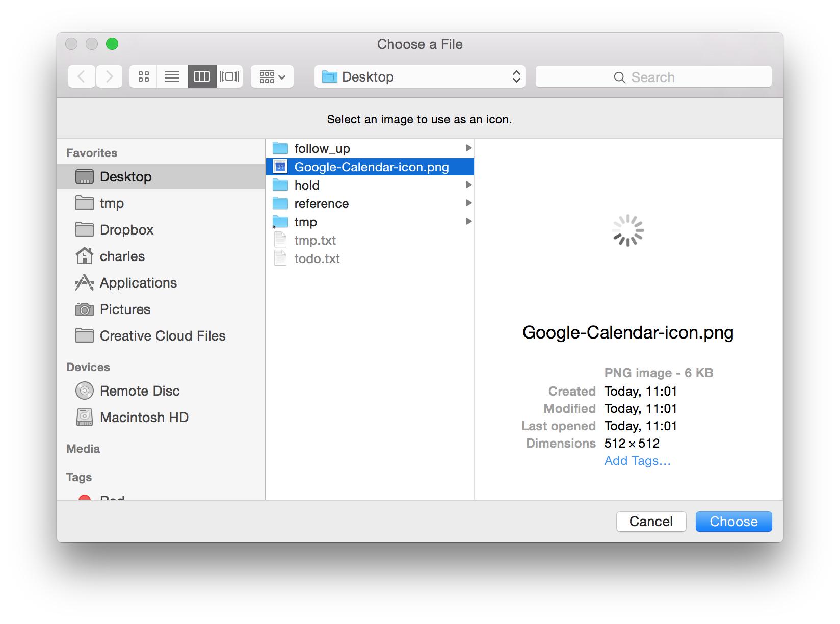Select Google-Calendar-icon.png in file list
840x624 pixels.
point(370,167)
